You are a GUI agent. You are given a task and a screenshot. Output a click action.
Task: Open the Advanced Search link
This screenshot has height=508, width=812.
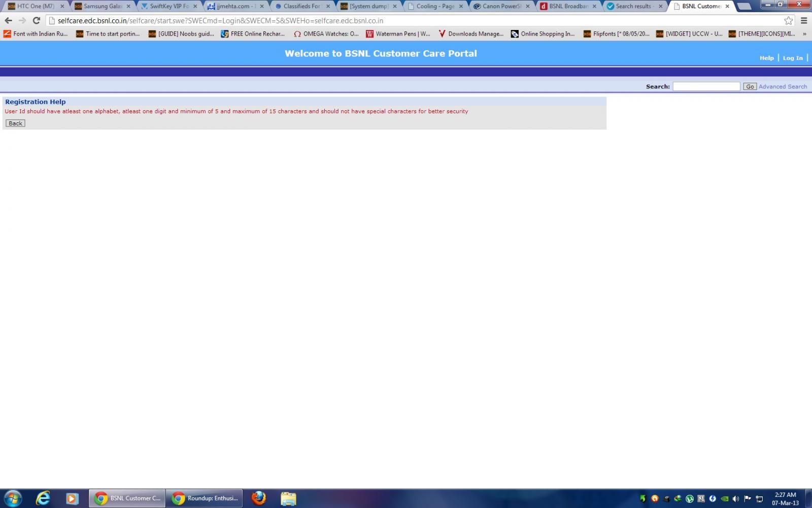783,87
